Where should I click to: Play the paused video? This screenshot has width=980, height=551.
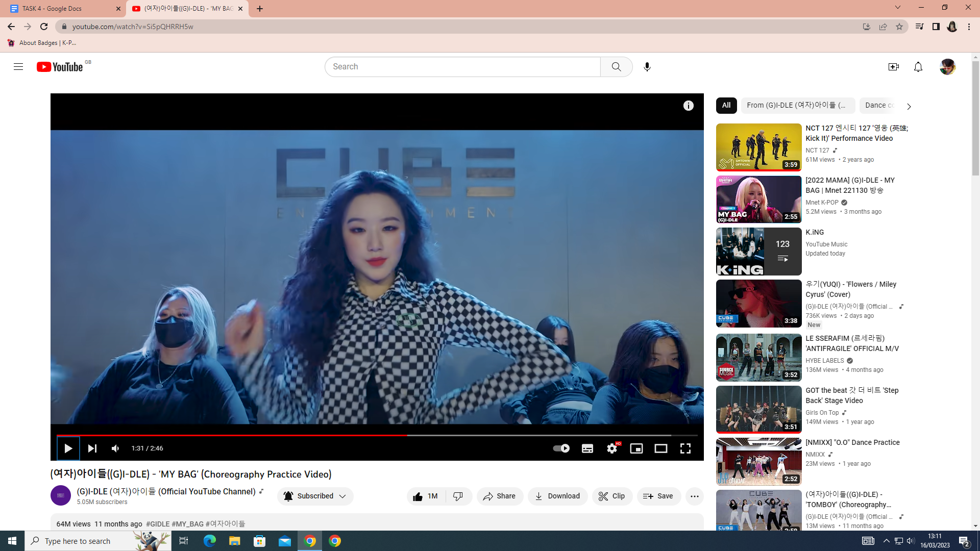(x=68, y=448)
